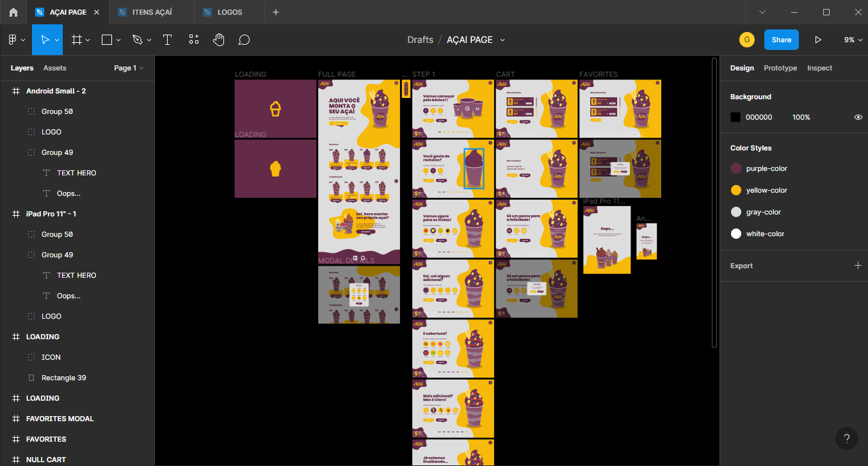Click the AÇAI PAGE file title

[x=470, y=40]
